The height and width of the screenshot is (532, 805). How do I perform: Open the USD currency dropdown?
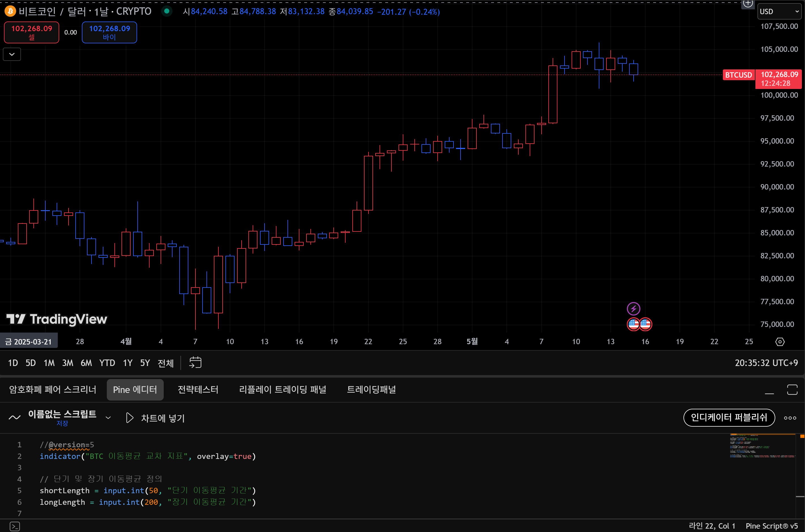(x=779, y=12)
